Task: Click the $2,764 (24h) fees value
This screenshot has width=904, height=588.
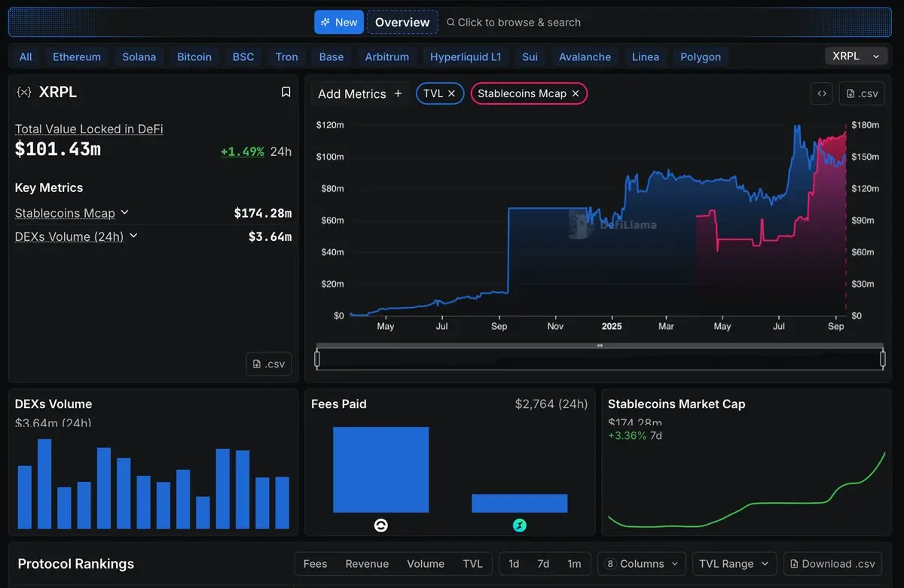Action: 551,404
